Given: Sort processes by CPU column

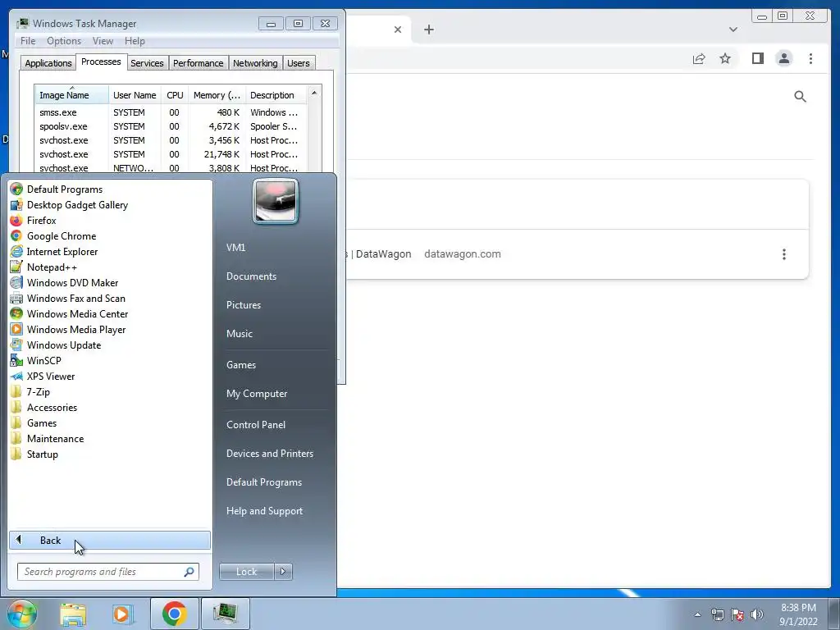Looking at the screenshot, I should [175, 95].
